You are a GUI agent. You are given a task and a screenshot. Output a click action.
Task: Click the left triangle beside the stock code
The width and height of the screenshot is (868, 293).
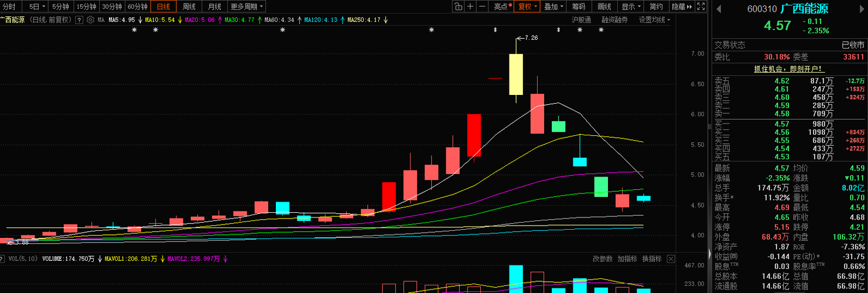(719, 9)
